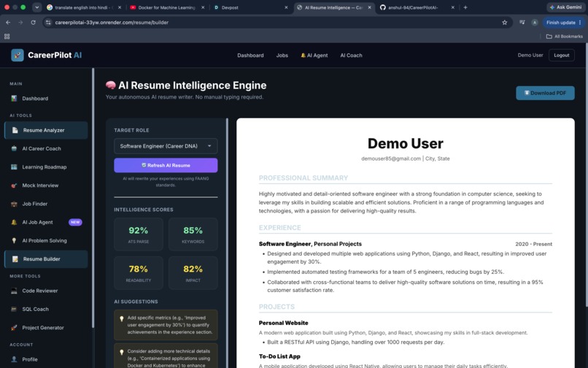
Task: Click the 78% Readability score card
Action: (139, 273)
